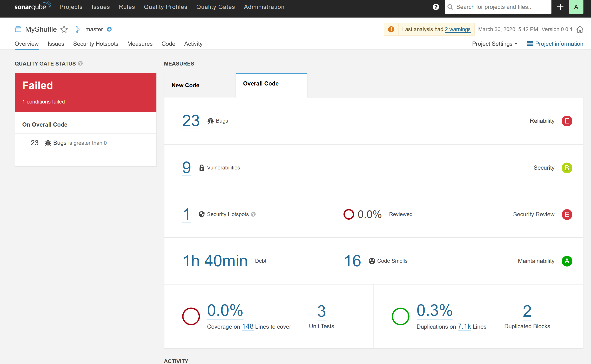Click the 0.0% coverage value link
Screen dimensions: 591x364
[x=225, y=310]
